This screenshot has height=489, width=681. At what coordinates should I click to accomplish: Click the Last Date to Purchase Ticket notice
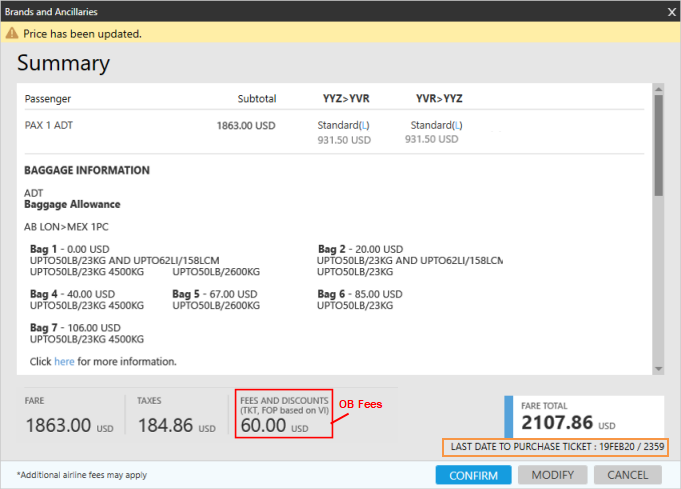click(555, 446)
